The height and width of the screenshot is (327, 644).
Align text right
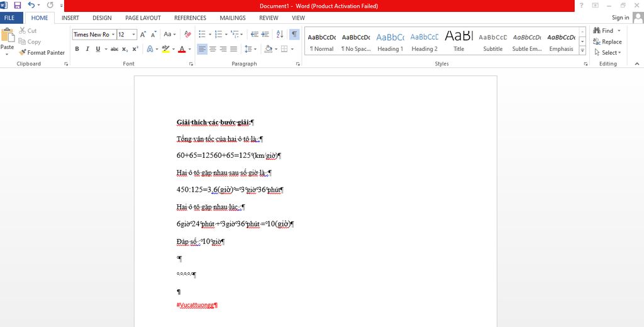[223, 49]
